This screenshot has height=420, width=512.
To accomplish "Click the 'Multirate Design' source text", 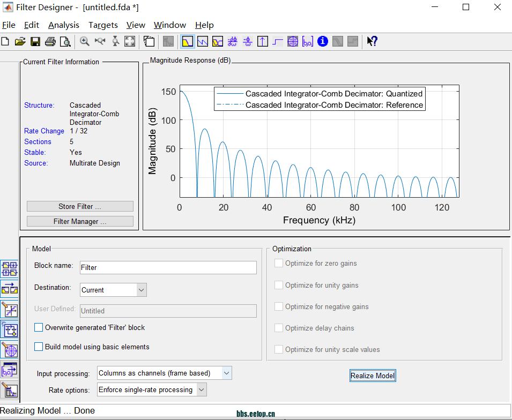I will (x=95, y=163).
